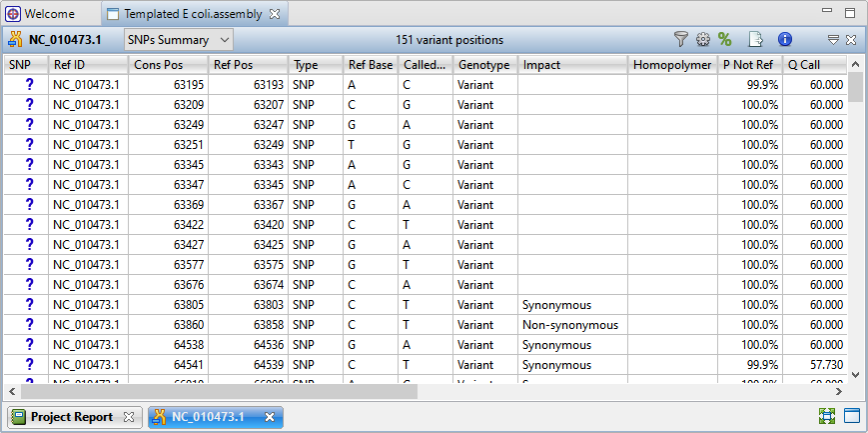Click the horizontal scrollbar thumb

pos(219,391)
